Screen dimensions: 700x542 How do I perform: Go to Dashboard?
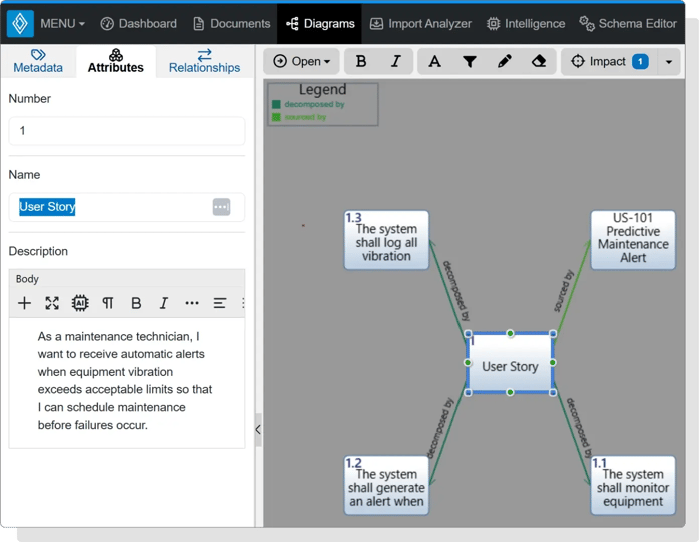coord(138,24)
